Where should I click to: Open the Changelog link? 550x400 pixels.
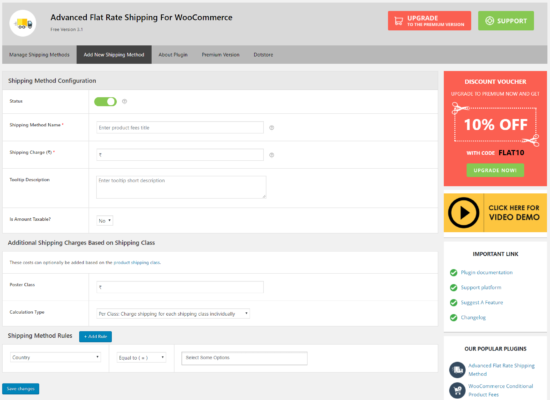point(473,318)
